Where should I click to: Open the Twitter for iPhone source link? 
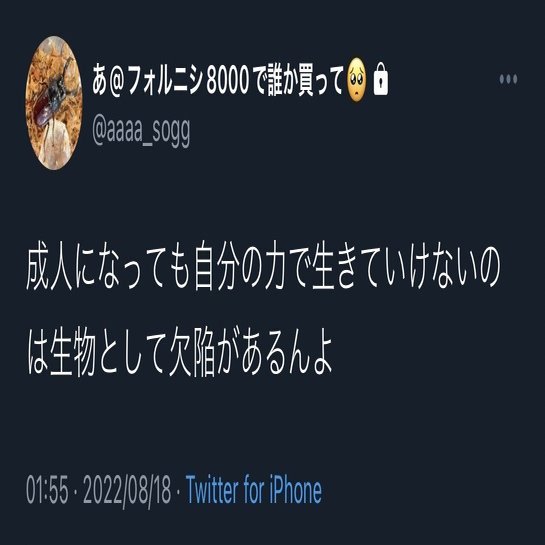pyautogui.click(x=254, y=490)
